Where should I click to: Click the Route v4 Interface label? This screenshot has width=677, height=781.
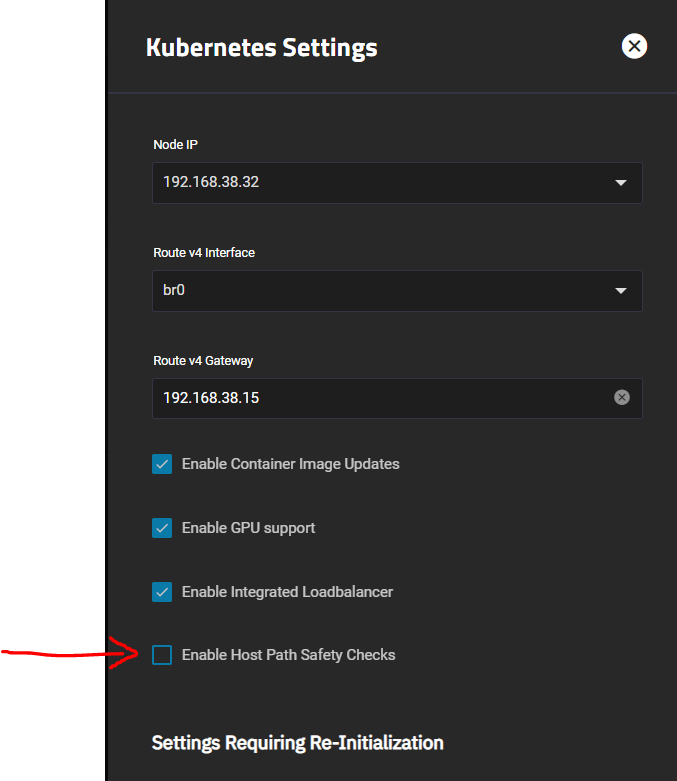point(204,253)
